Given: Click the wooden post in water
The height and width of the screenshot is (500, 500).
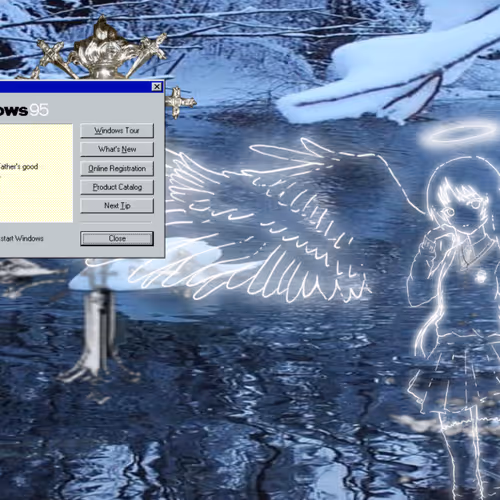Looking at the screenshot, I should (98, 333).
